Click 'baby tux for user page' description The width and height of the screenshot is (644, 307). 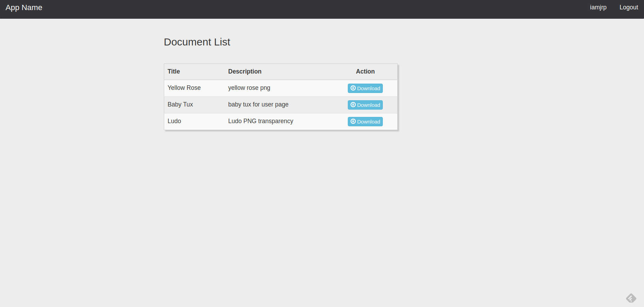click(258, 104)
